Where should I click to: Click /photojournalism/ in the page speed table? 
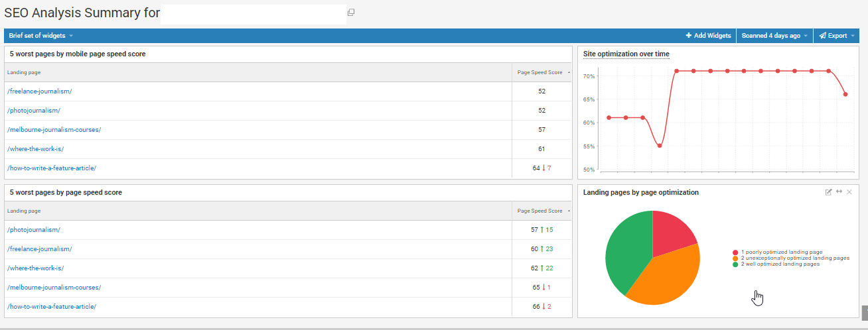point(33,230)
